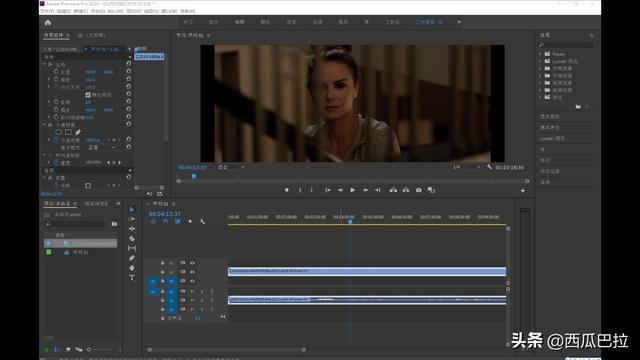640x360 pixels.
Task: Select the Razor tool
Action: [132, 238]
